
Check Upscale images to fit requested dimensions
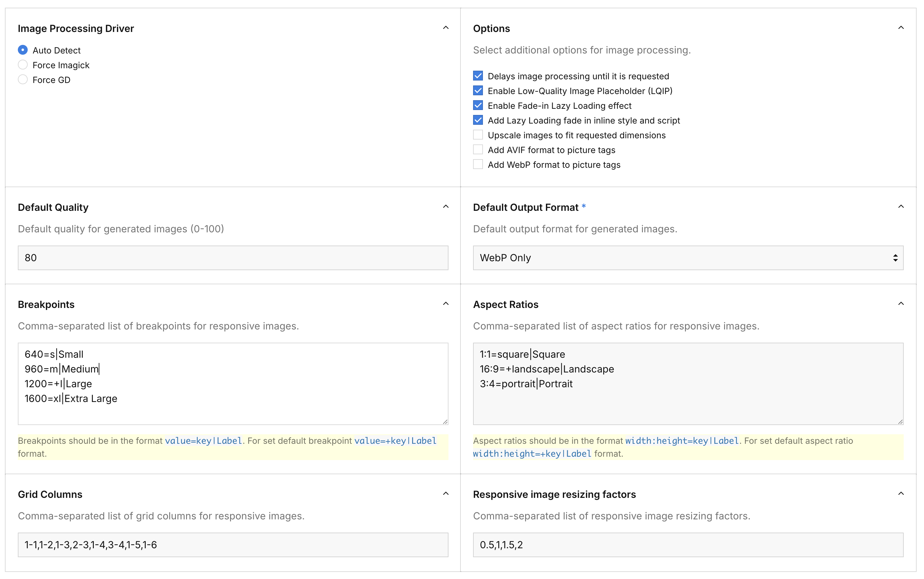click(x=477, y=135)
